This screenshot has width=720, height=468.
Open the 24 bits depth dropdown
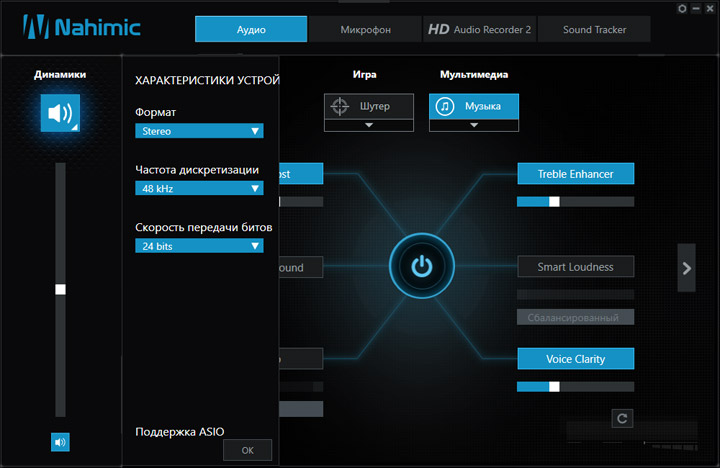point(199,246)
